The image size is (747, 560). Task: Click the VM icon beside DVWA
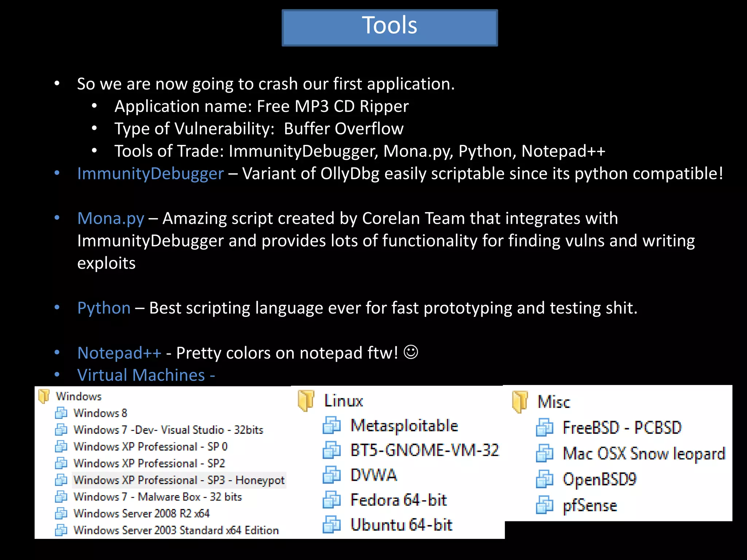[x=332, y=475]
